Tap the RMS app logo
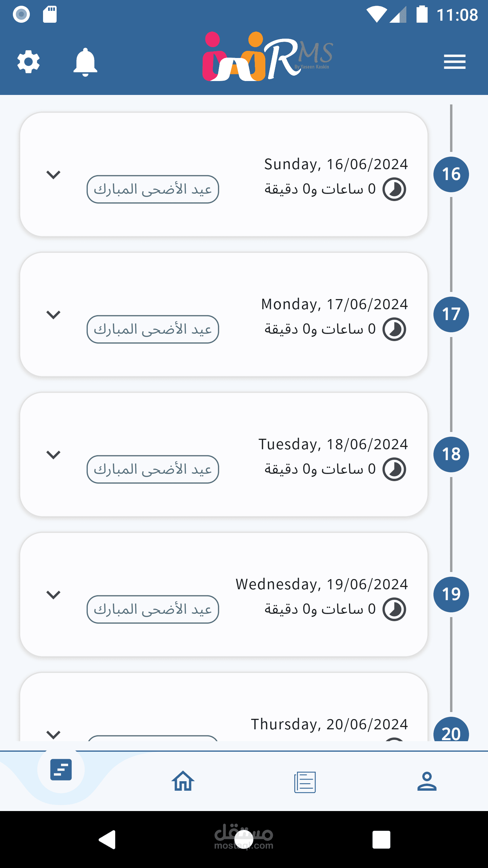Viewport: 488px width, 868px height. point(267,57)
